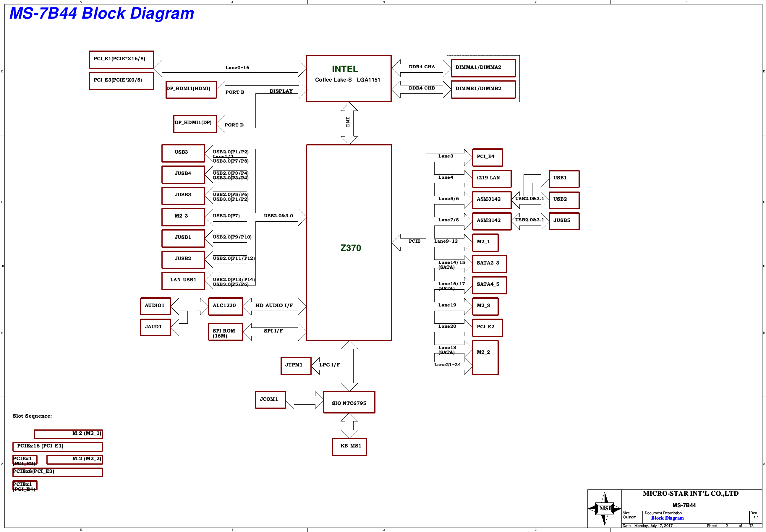Select the LAN_USB1 block
The height and width of the screenshot is (532, 766).
pyautogui.click(x=183, y=281)
